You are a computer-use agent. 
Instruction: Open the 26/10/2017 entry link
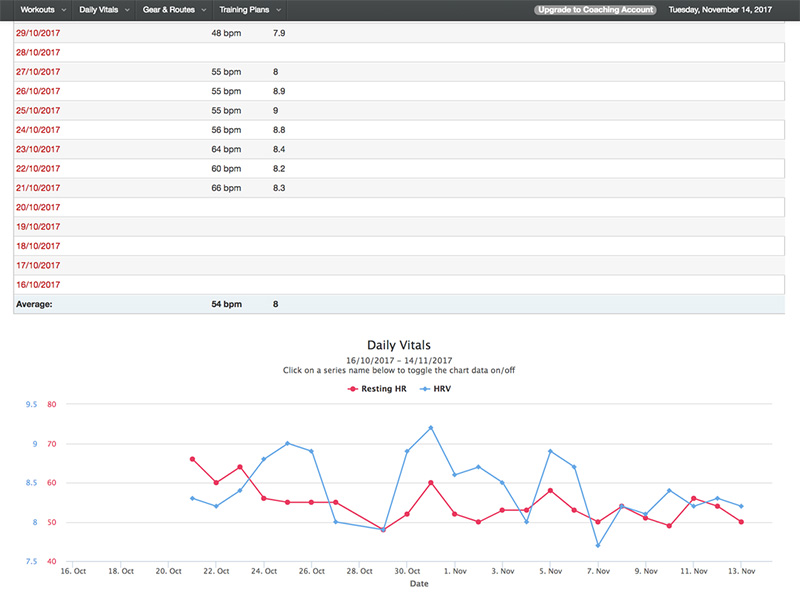(x=38, y=91)
